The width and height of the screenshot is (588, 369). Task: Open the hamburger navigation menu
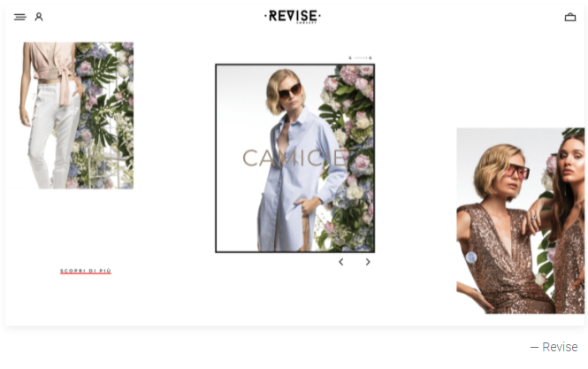pyautogui.click(x=19, y=17)
